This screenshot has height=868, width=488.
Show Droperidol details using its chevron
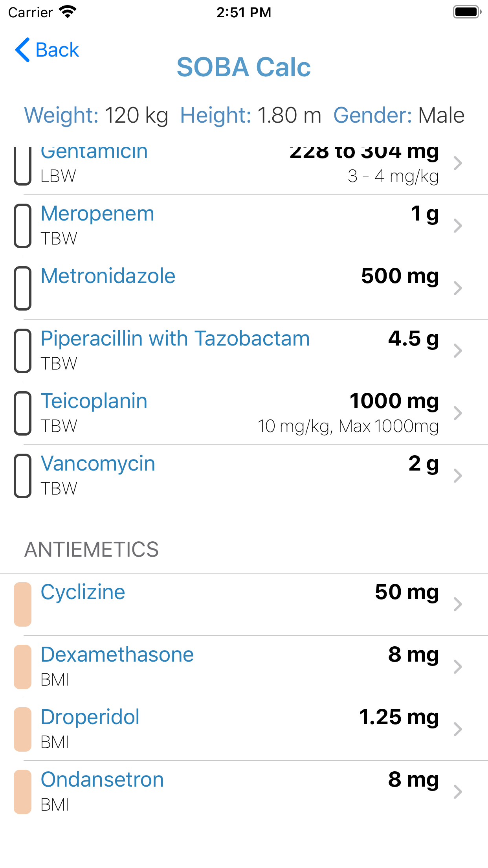point(457,729)
